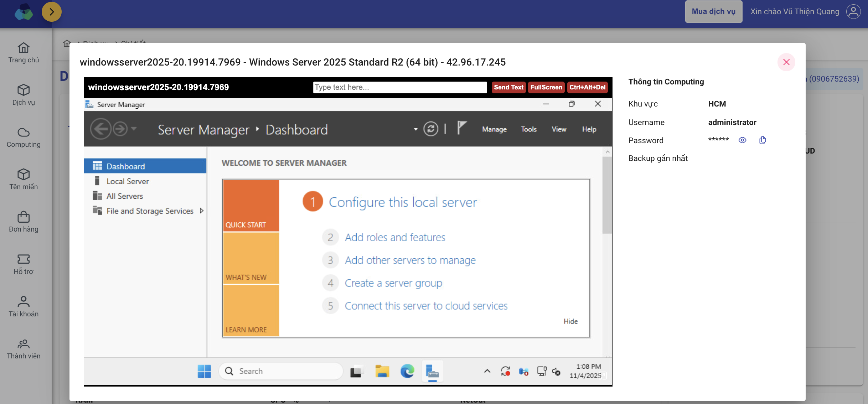The width and height of the screenshot is (868, 404).
Task: Open the Tools menu
Action: [x=528, y=129]
